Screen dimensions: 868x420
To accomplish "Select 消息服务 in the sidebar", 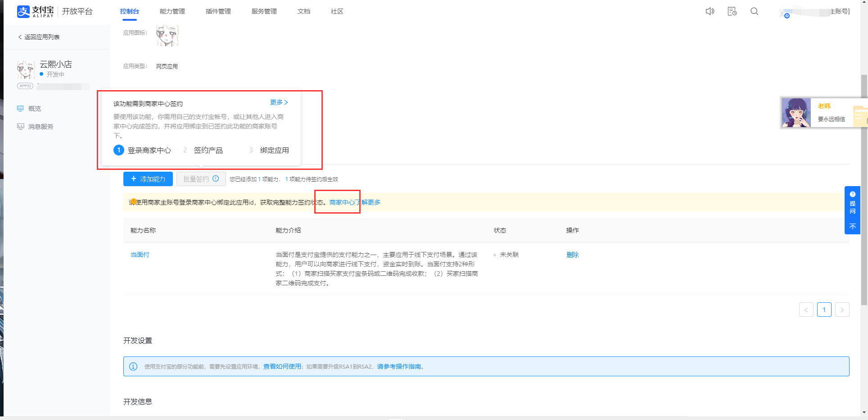I will [x=41, y=127].
